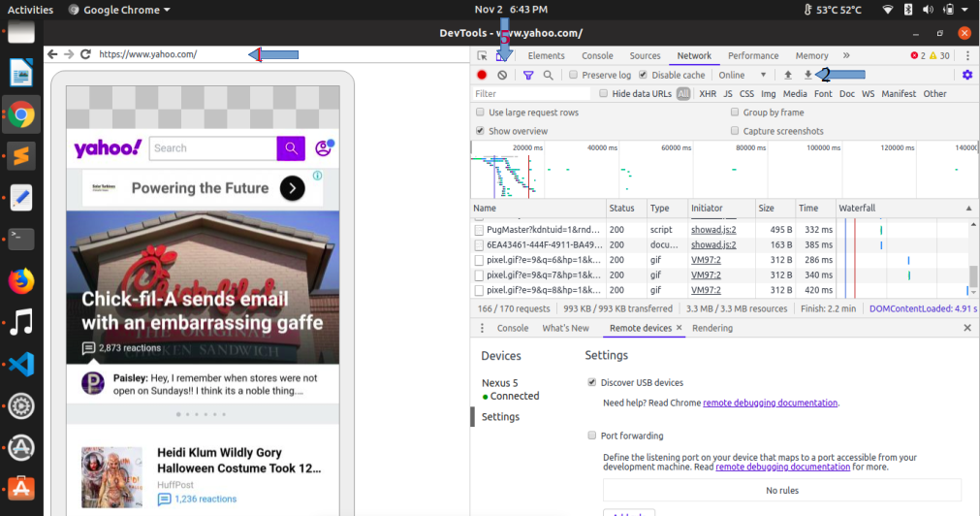
Task: Click the Yahoo Search input box
Action: 213,148
